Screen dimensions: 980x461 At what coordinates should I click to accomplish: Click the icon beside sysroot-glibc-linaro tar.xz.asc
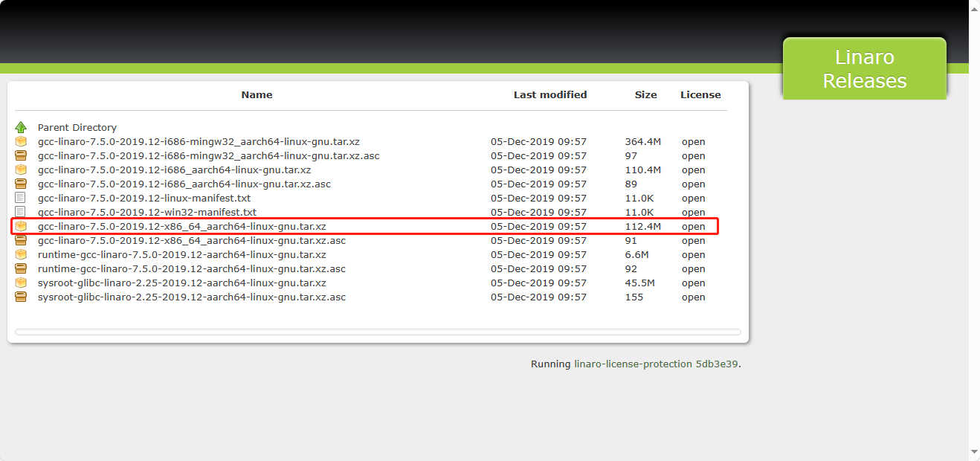click(x=21, y=297)
